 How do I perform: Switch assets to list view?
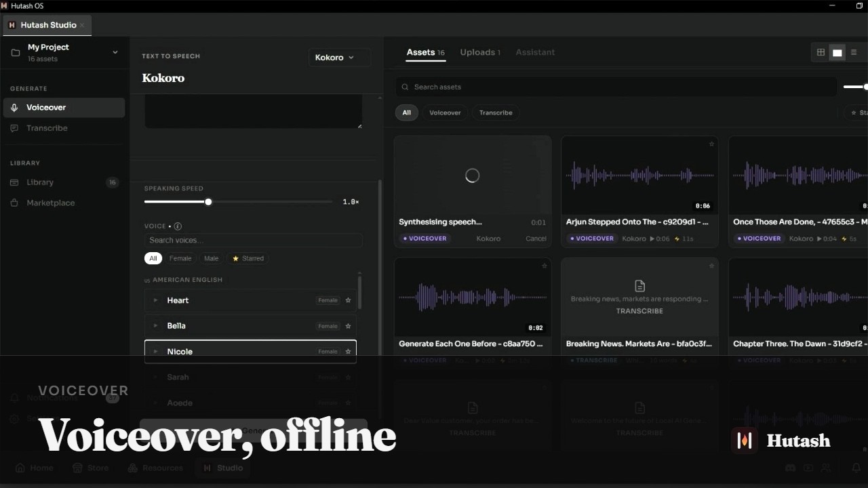(x=854, y=52)
